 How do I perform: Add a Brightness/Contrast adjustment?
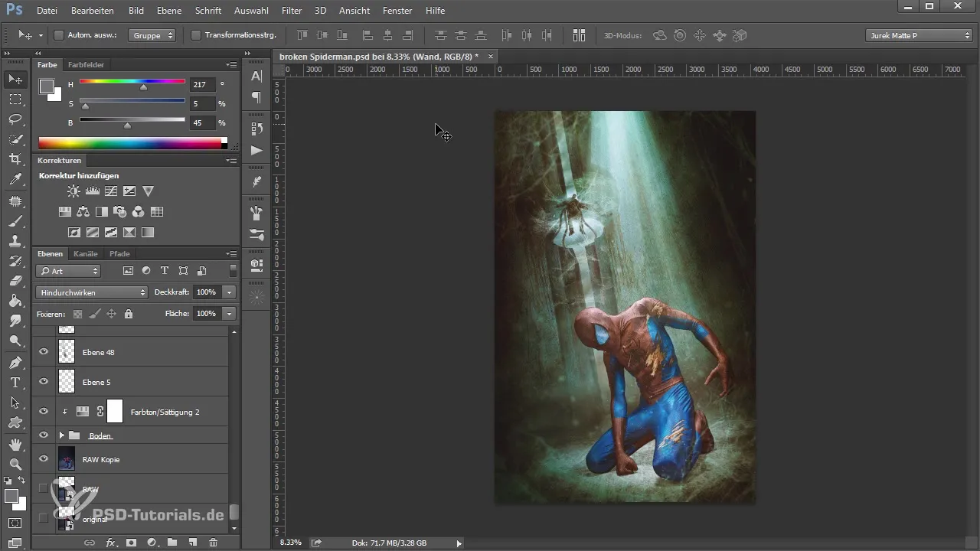coord(73,191)
